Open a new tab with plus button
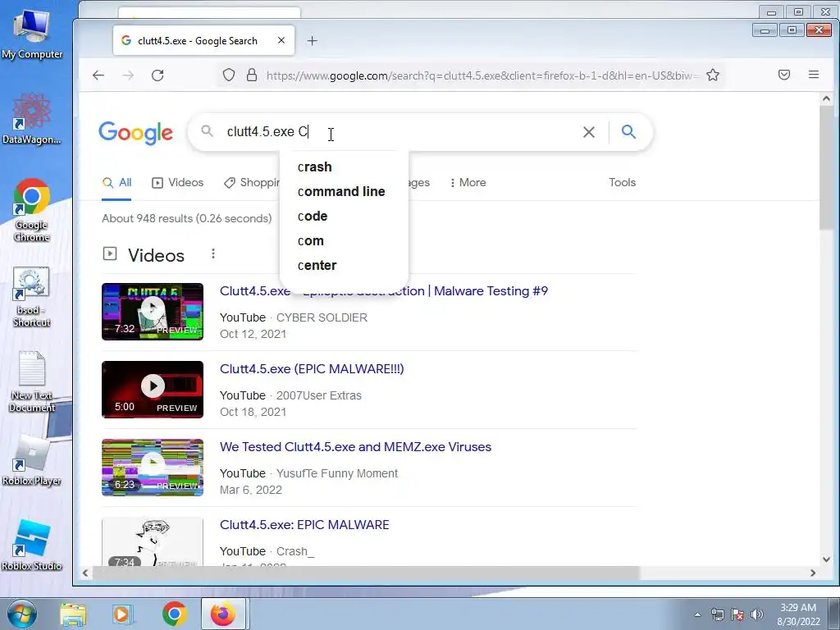This screenshot has width=840, height=630. (x=313, y=41)
